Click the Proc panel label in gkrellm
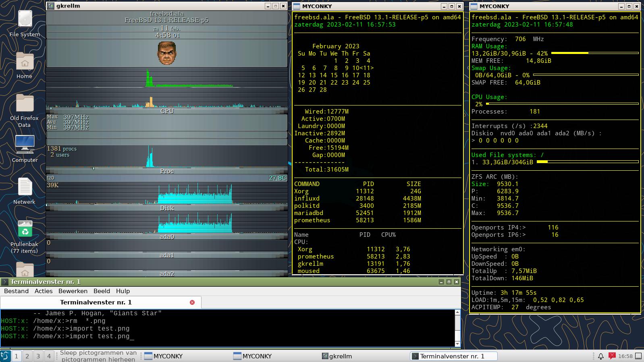This screenshot has height=362, width=644. [x=167, y=171]
